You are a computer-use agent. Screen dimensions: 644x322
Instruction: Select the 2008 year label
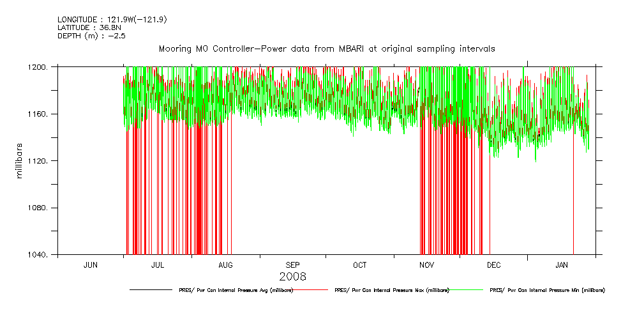click(292, 277)
